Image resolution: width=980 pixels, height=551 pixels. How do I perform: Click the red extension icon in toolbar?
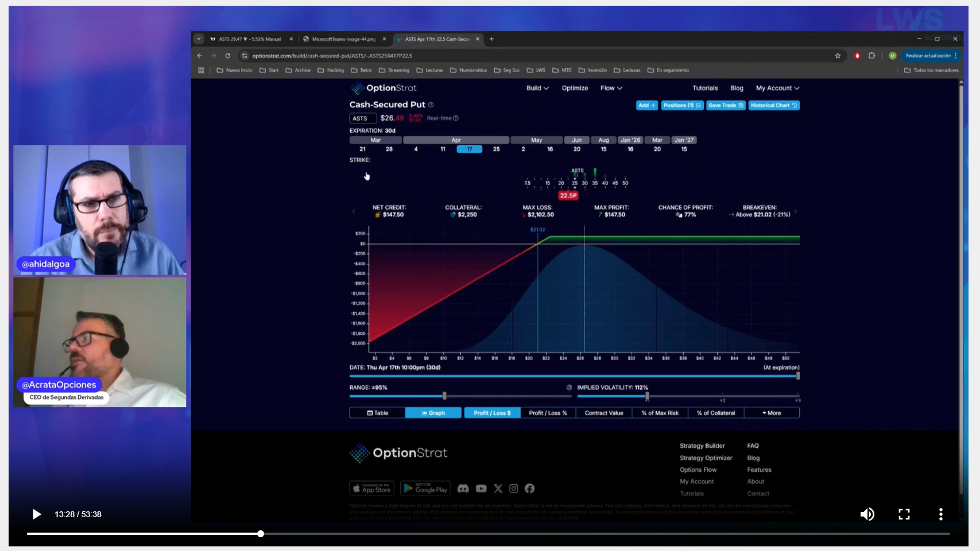857,56
